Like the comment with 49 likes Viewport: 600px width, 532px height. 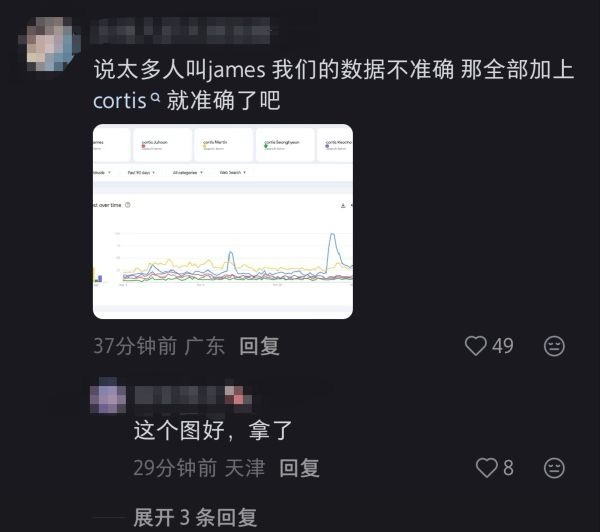click(476, 346)
